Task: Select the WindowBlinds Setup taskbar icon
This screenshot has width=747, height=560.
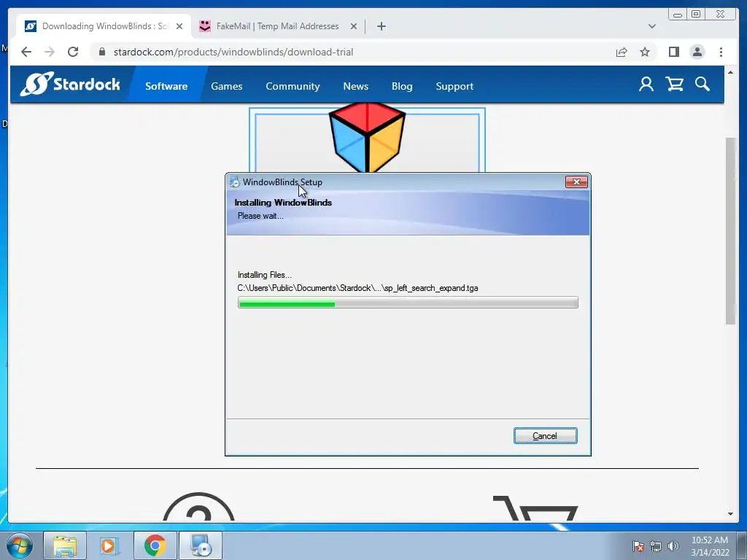Action: (x=201, y=545)
